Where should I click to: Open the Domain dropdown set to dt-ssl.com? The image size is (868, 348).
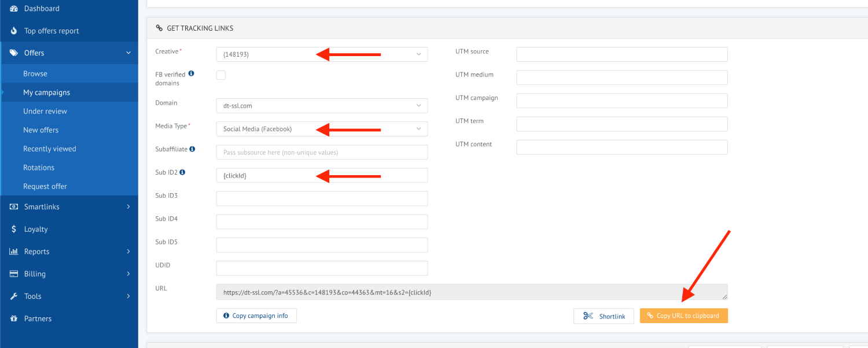pyautogui.click(x=322, y=106)
